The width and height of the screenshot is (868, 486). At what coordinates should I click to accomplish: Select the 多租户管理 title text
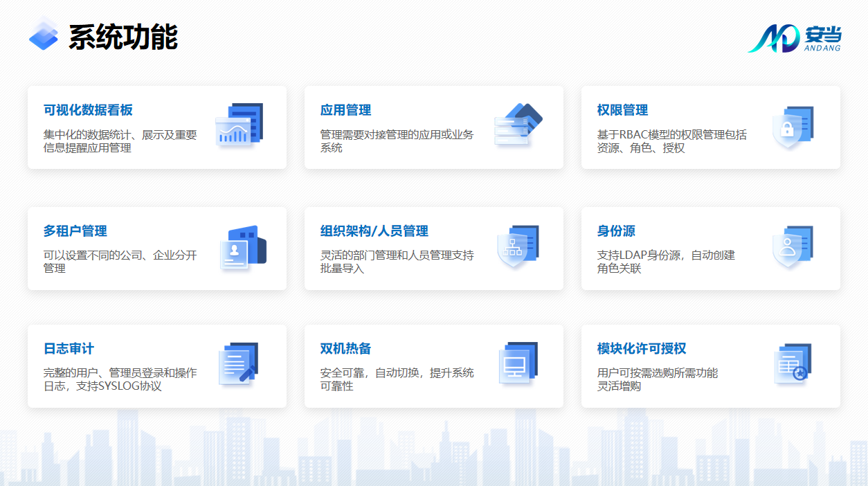[x=75, y=231]
